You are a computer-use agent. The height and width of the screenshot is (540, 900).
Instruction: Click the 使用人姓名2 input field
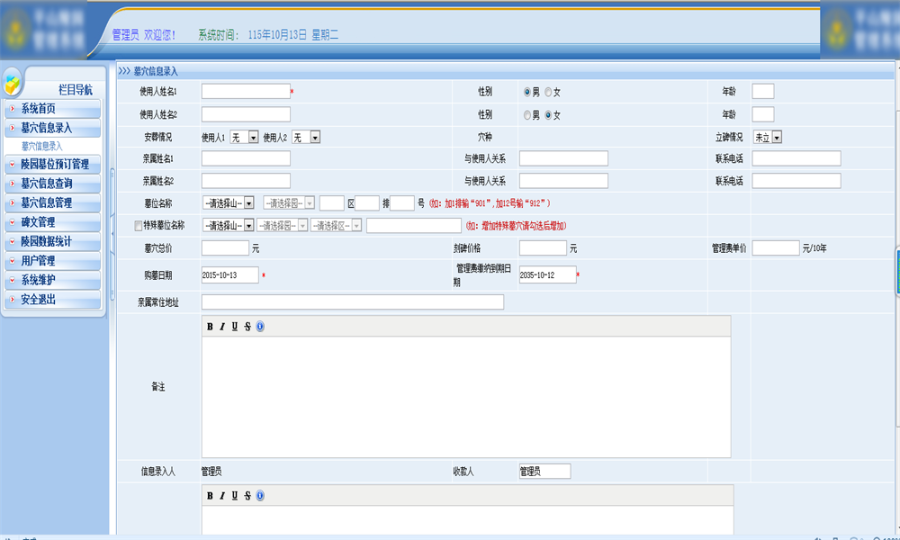246,114
